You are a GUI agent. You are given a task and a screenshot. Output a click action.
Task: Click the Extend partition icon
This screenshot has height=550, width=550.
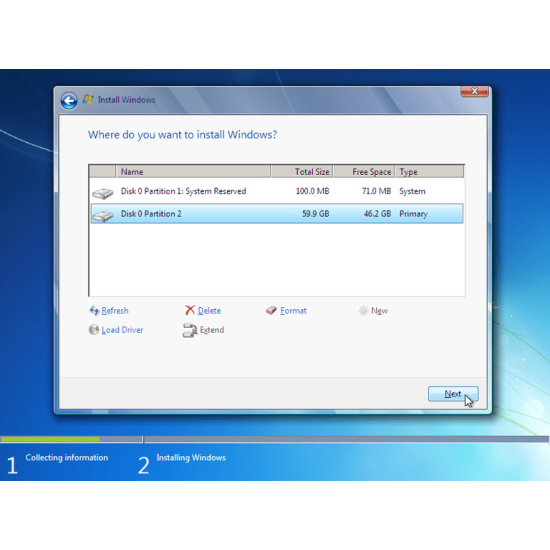190,330
